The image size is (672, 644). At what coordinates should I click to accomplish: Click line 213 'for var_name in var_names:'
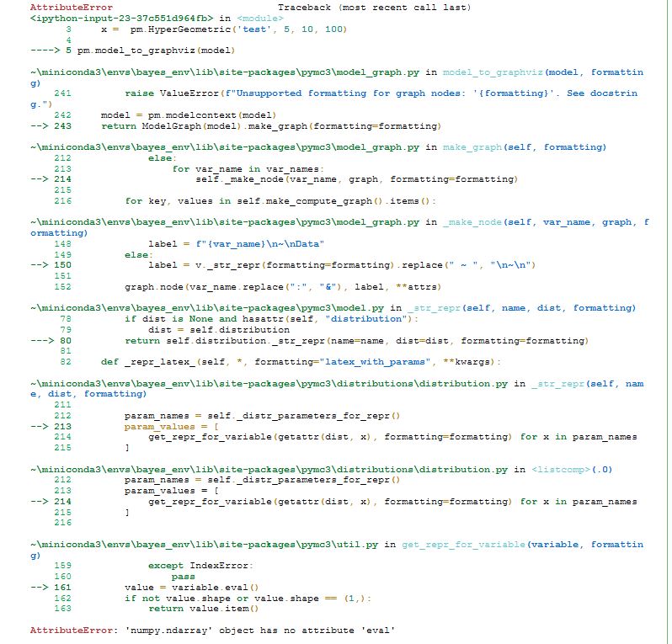[248, 169]
